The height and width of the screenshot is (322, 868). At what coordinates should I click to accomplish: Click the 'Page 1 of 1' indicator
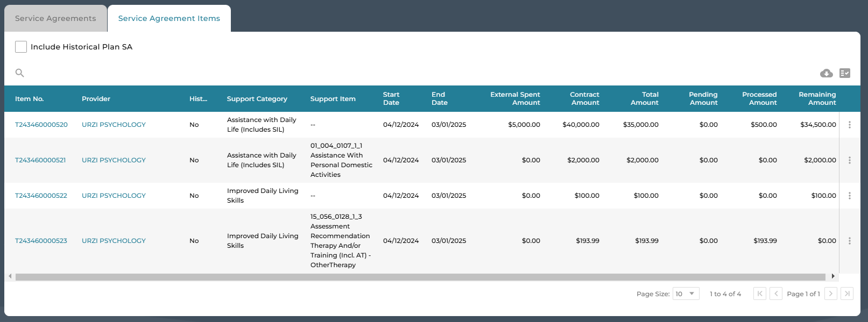coord(803,294)
